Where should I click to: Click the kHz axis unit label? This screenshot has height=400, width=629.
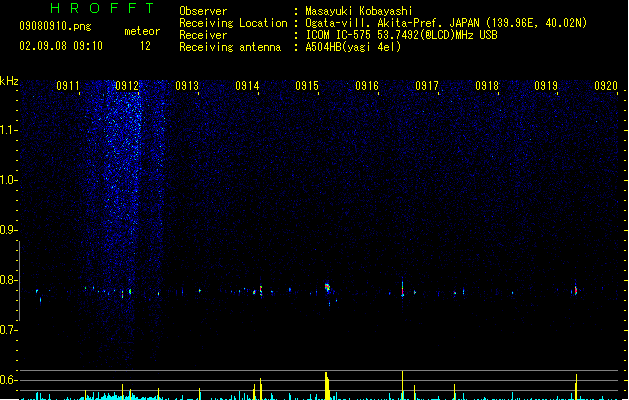tap(9, 81)
